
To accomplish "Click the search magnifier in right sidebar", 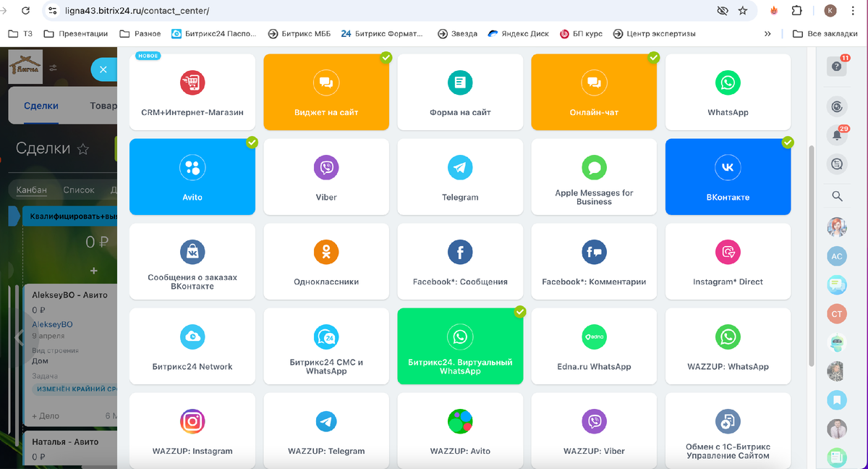I will click(837, 196).
